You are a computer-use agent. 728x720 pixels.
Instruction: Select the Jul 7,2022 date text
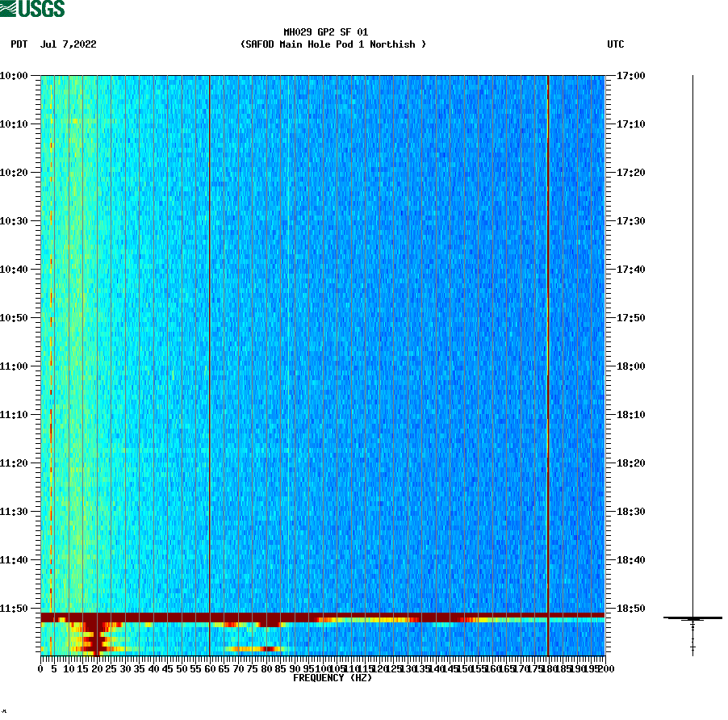point(68,45)
